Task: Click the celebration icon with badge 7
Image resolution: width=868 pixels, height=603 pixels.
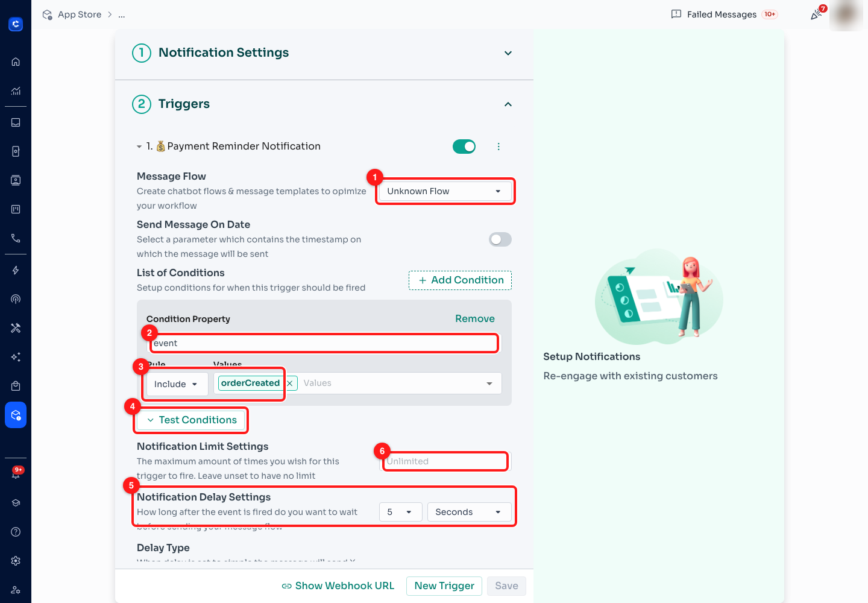Action: pyautogui.click(x=817, y=14)
